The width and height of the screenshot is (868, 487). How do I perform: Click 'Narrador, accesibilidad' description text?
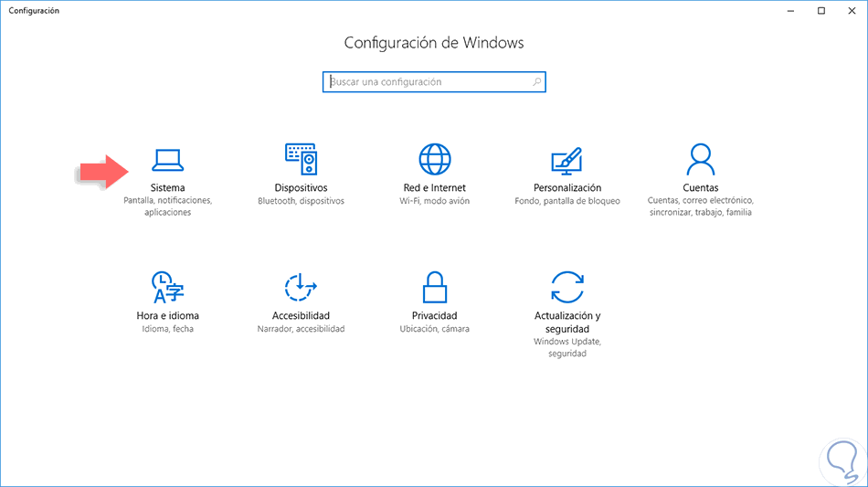[x=301, y=329]
